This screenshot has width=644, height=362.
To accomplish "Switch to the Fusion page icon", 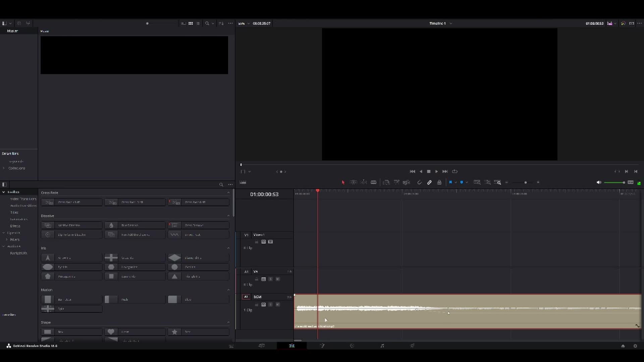I will coord(323,346).
